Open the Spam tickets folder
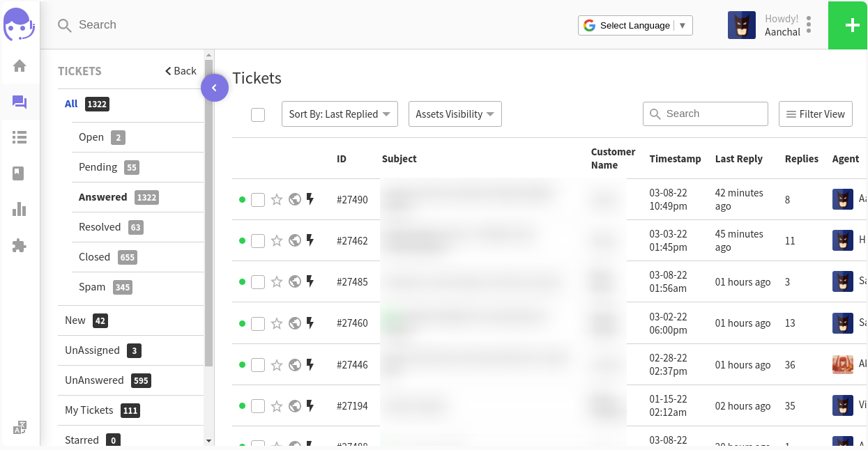Viewport: 868px width, 450px height. [91, 286]
